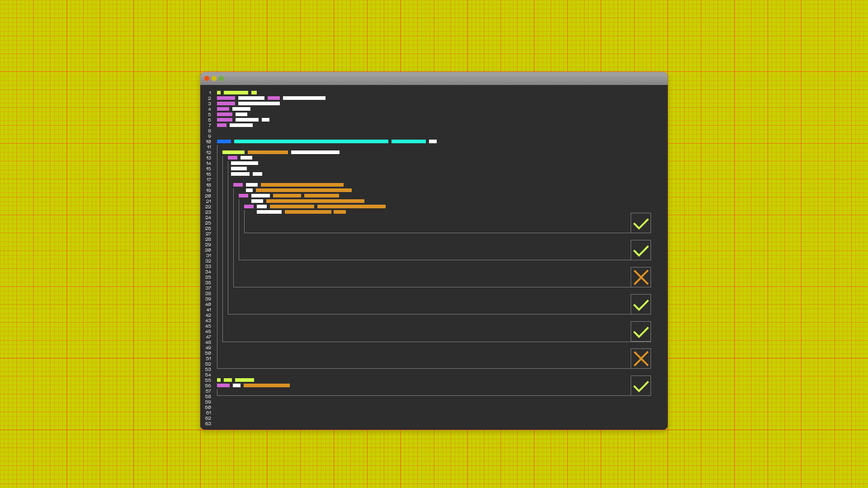Select line number 12 in the gutter

208,153
